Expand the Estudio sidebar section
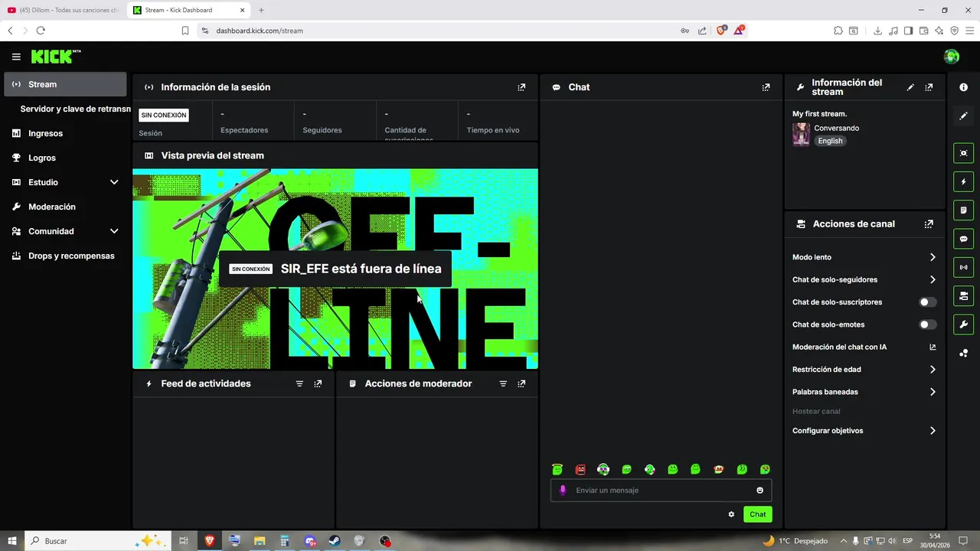The width and height of the screenshot is (980, 551). [114, 182]
